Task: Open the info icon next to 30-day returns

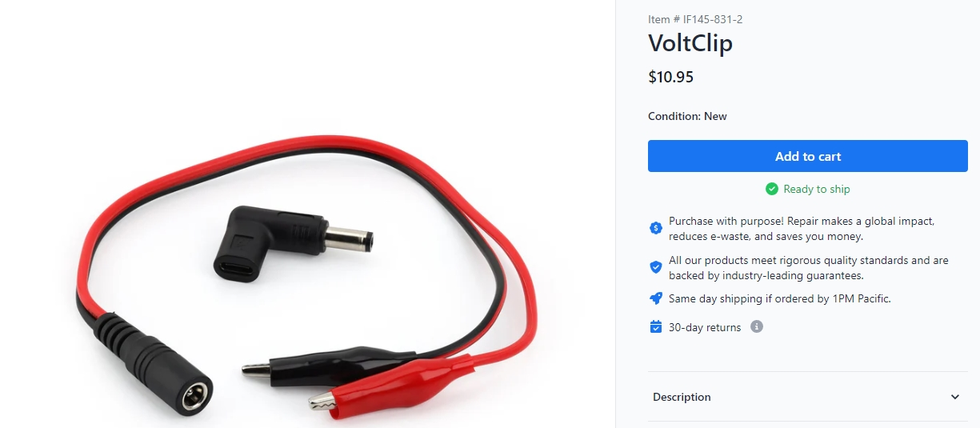Action: [x=757, y=326]
